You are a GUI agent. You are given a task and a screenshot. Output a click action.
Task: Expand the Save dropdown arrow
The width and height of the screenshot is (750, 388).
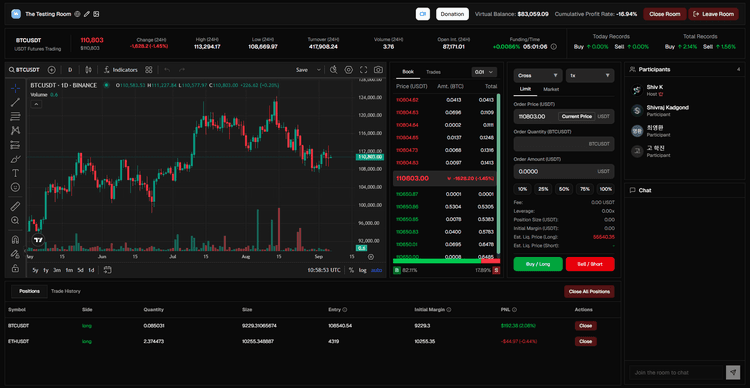[x=319, y=70]
